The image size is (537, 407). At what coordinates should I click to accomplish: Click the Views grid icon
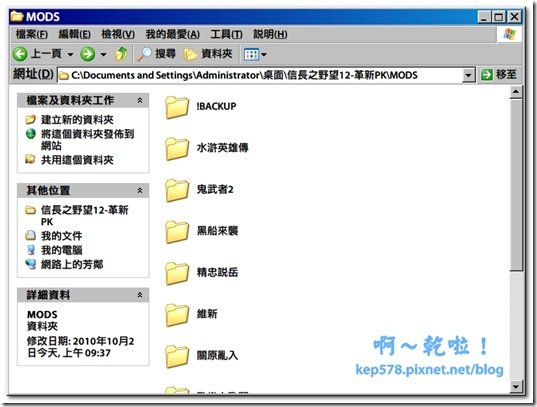[251, 54]
